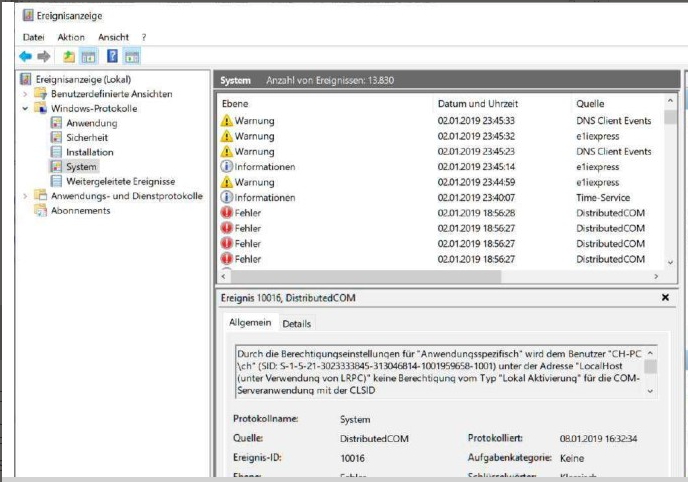Click the Ereignis 10016, DistributedCOM pane title
688x482 pixels.
288,298
